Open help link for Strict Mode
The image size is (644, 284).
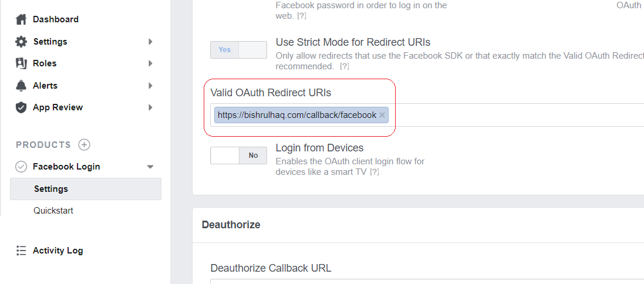tap(344, 66)
